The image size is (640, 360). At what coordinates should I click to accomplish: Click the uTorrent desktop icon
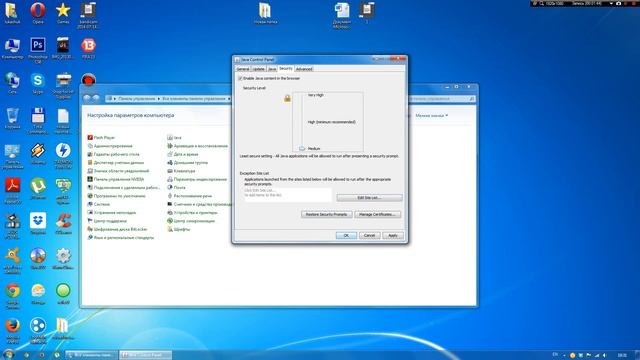[38, 186]
